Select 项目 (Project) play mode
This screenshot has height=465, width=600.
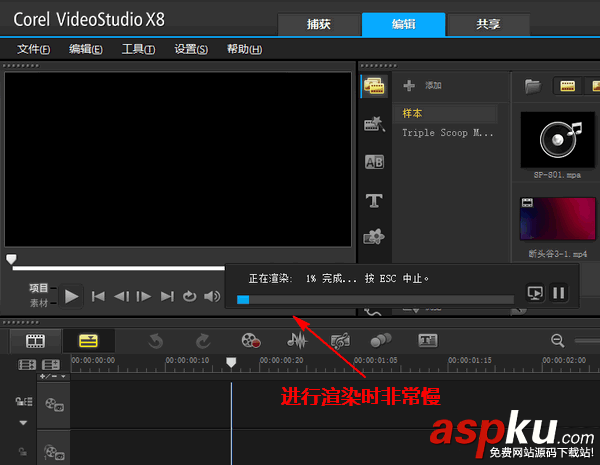point(38,288)
